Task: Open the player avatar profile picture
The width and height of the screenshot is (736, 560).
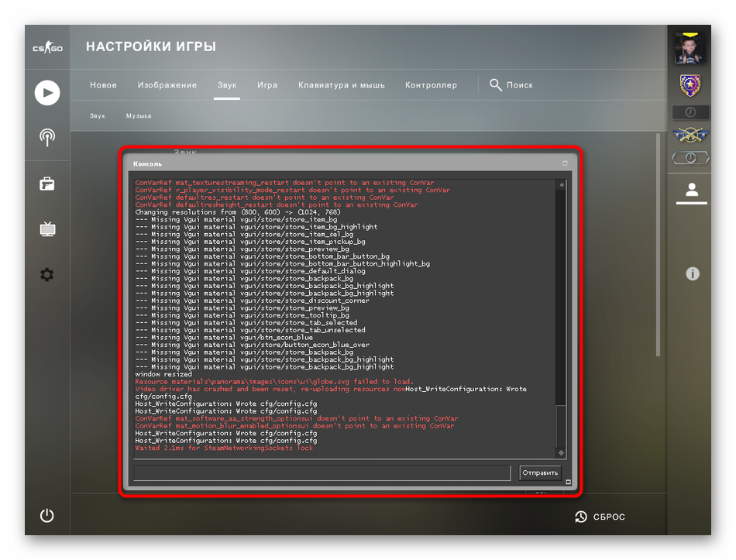Action: (x=690, y=50)
